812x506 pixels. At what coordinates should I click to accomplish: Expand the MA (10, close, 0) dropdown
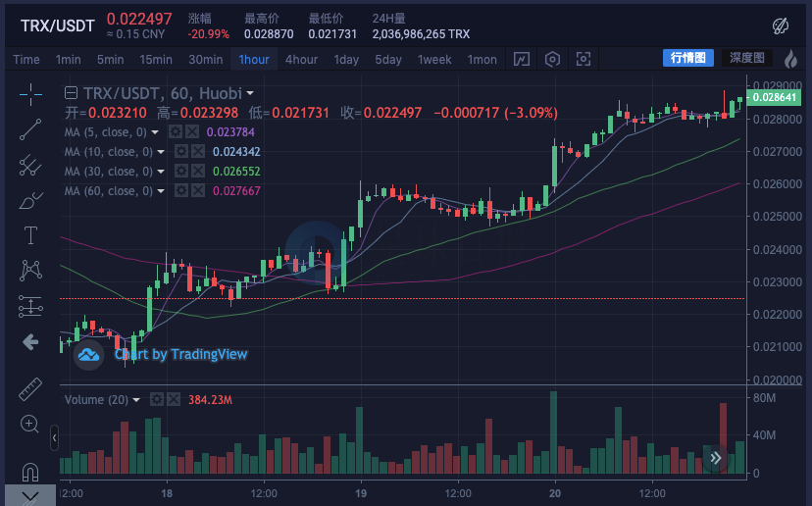(x=161, y=152)
